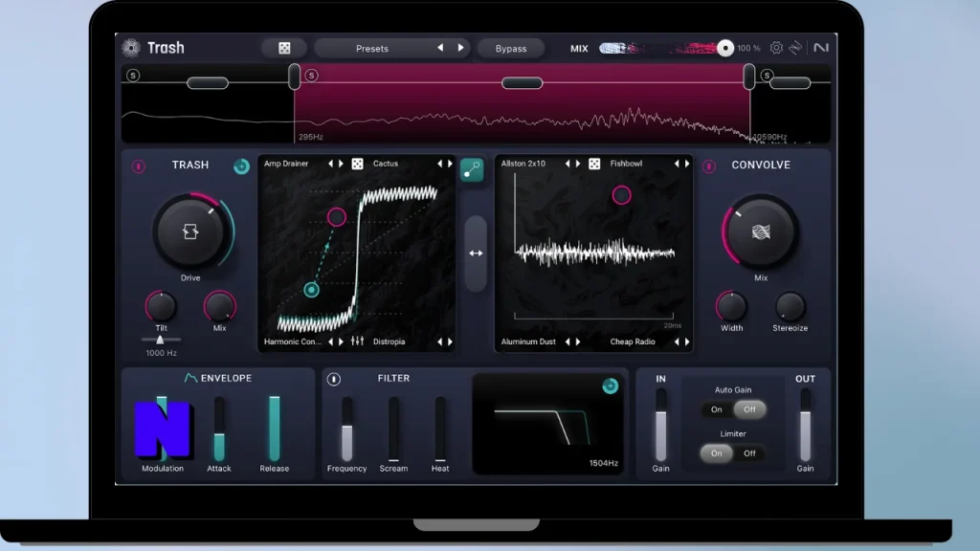The image size is (980, 551).
Task: Adjust the Release slider
Action: pyautogui.click(x=275, y=430)
